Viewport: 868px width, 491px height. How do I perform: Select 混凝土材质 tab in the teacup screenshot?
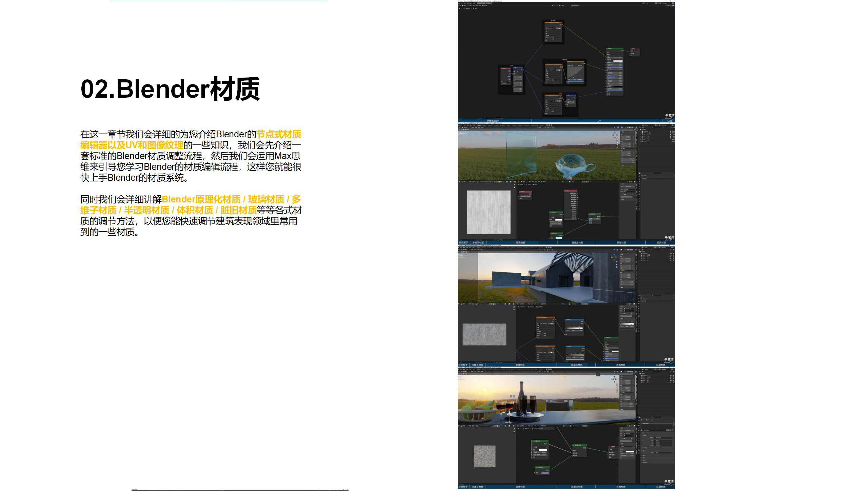(x=577, y=242)
